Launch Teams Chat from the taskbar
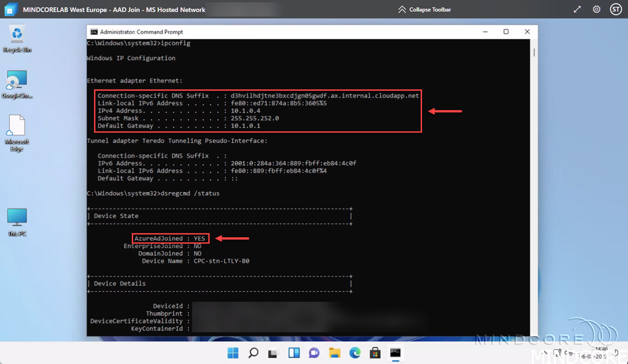 (314, 353)
